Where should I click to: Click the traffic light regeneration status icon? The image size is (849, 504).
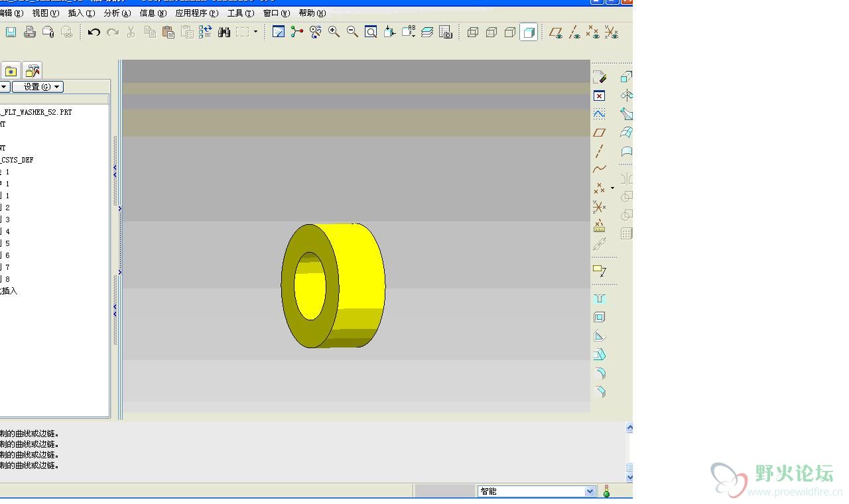click(606, 491)
